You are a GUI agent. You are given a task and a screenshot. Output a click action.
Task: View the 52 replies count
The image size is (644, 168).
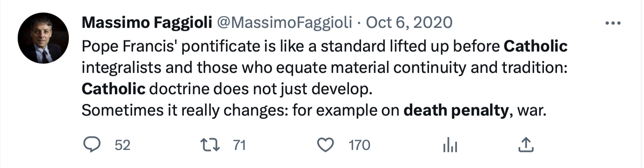[122, 145]
